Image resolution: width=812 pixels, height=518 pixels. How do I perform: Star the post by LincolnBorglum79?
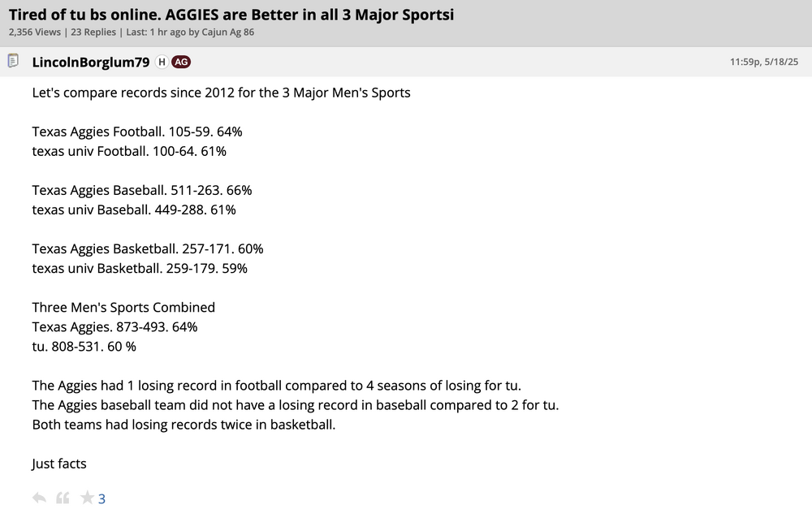click(87, 498)
